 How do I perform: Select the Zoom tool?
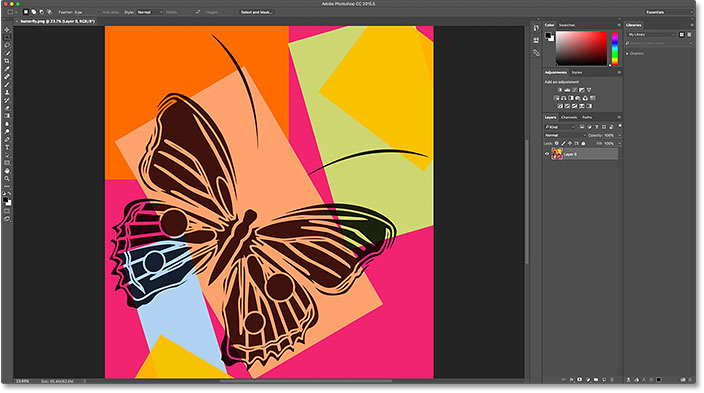(7, 179)
